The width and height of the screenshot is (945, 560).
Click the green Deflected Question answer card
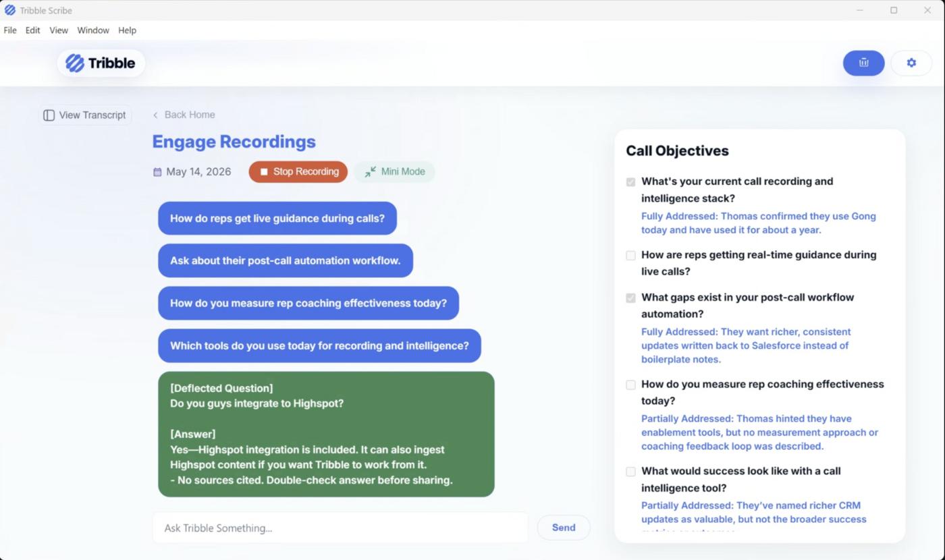click(326, 435)
